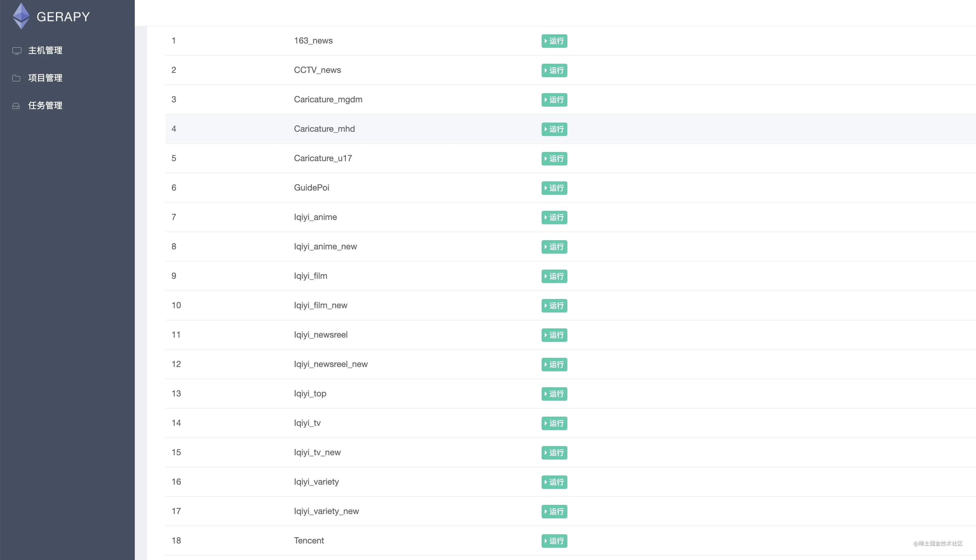This screenshot has height=560, width=976.
Task: Run the Iqiyi_tv_new spider
Action: tap(554, 453)
